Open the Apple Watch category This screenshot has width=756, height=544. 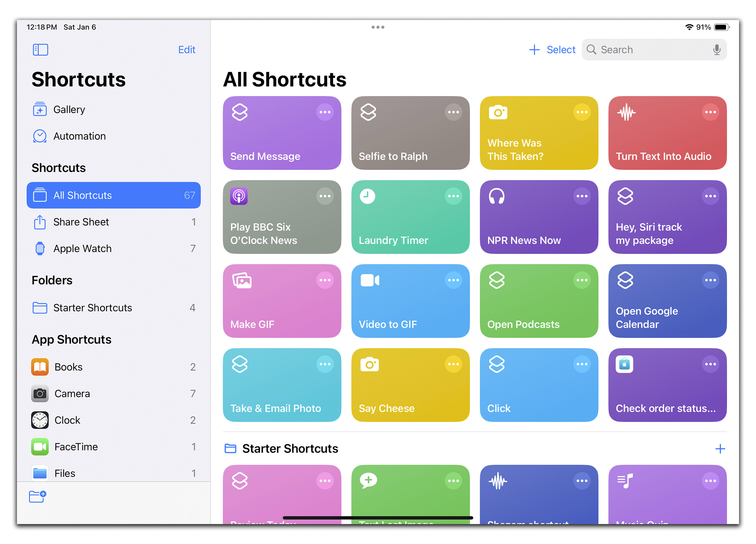pos(113,249)
